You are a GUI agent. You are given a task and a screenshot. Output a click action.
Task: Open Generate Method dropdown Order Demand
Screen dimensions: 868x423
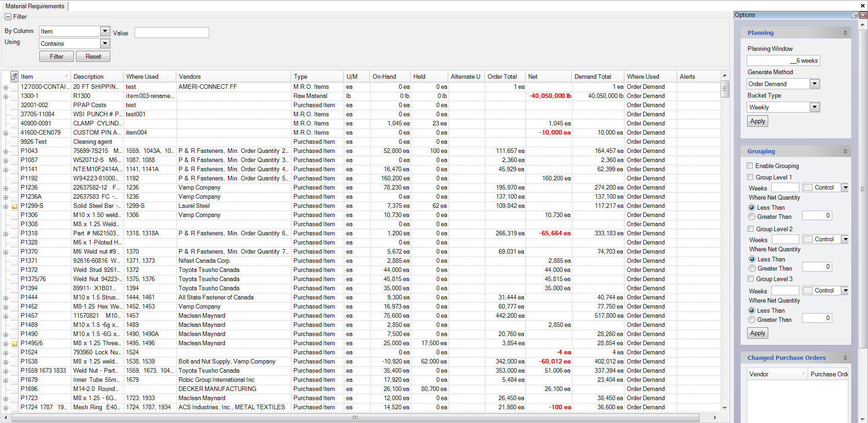point(814,84)
